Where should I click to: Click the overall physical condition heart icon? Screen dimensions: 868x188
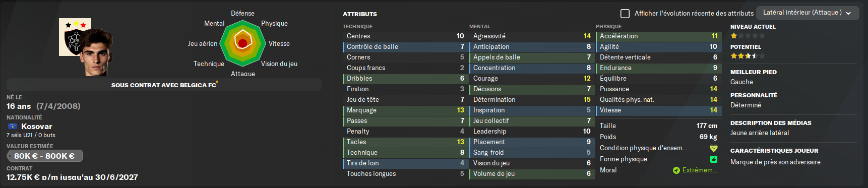713,148
